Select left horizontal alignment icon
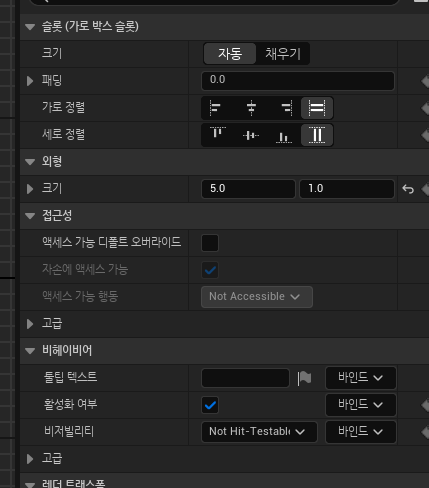Screen dimensions: 429x488 pyautogui.click(x=215, y=108)
